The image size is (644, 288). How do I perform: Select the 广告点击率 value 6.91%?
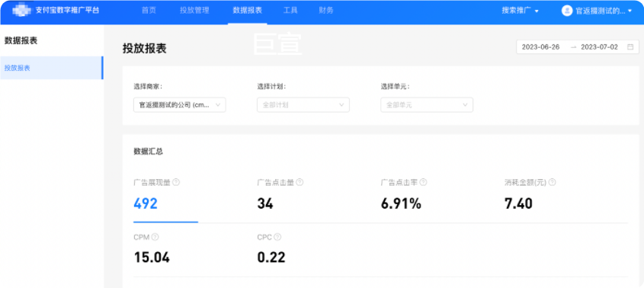401,203
